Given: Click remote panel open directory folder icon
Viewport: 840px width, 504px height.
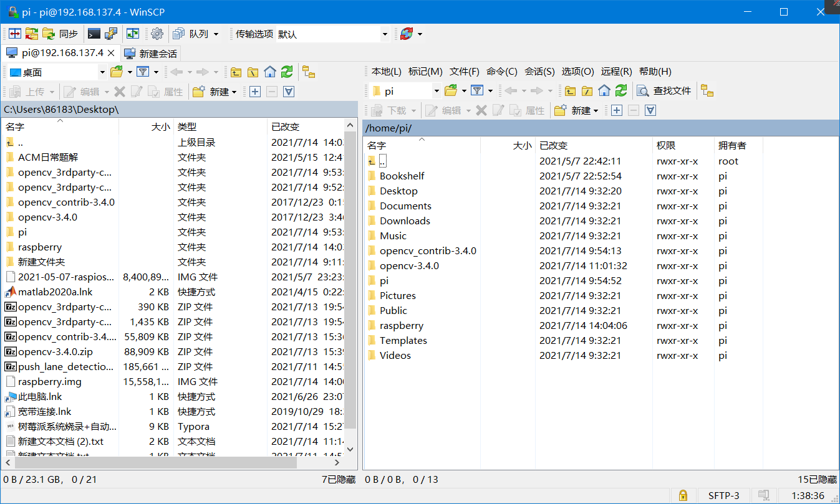Looking at the screenshot, I should 451,91.
